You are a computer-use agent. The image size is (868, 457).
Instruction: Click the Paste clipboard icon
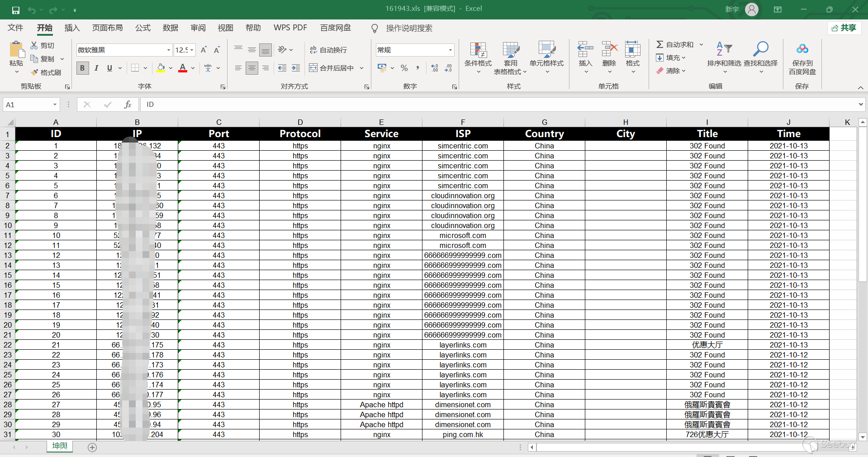tap(16, 50)
